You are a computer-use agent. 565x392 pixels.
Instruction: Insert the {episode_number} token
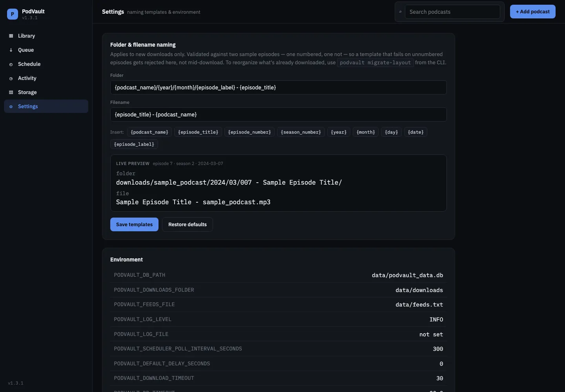pos(250,132)
